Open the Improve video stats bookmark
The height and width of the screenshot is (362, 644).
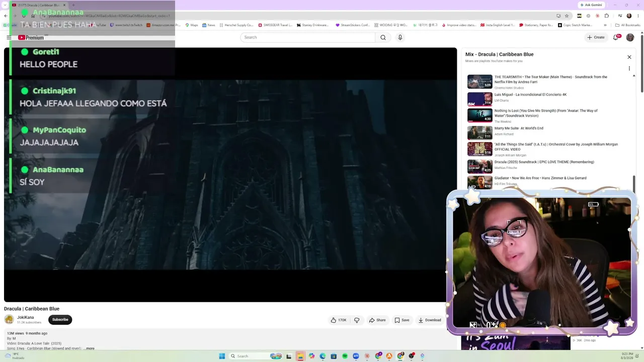pyautogui.click(x=459, y=25)
